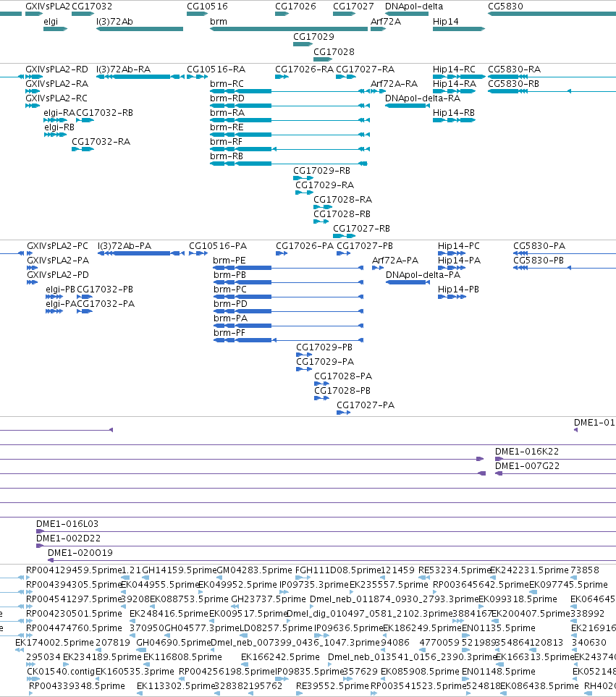Click the 'CG17029' gene label in top track
This screenshot has width=616, height=697.
click(x=313, y=37)
